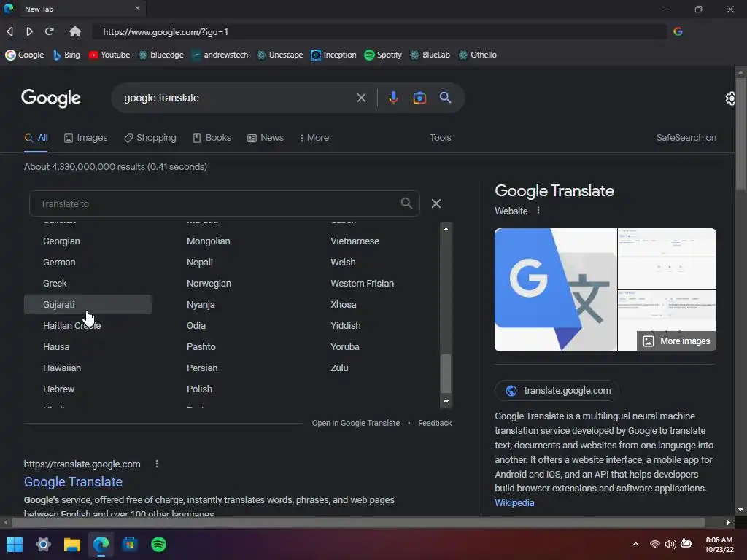Open search Tools
Screen dimensions: 747x560
tap(440, 138)
